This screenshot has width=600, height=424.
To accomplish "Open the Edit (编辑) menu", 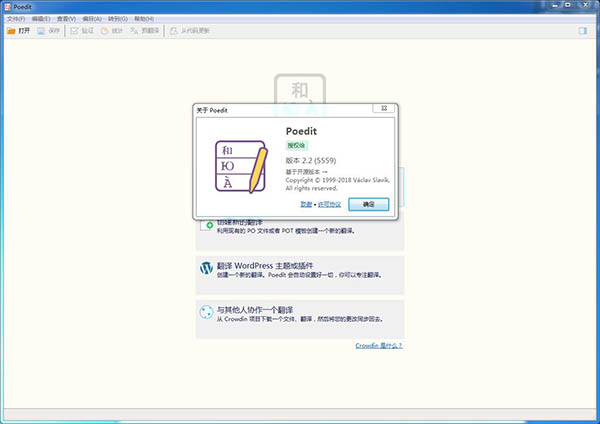I will [x=41, y=18].
